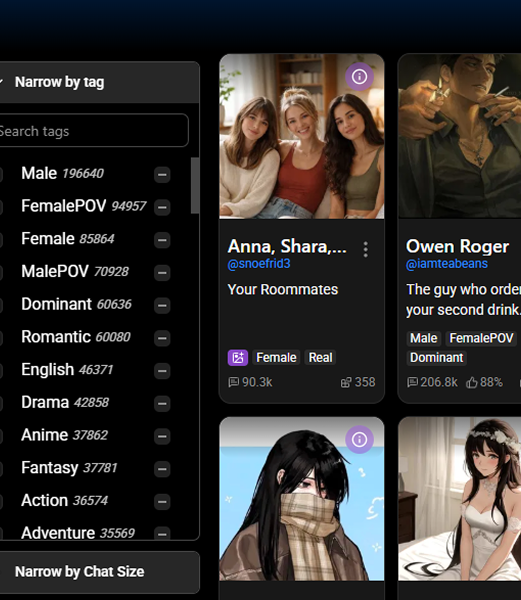
Task: Open the Anna, Shara character title
Action: 287,246
